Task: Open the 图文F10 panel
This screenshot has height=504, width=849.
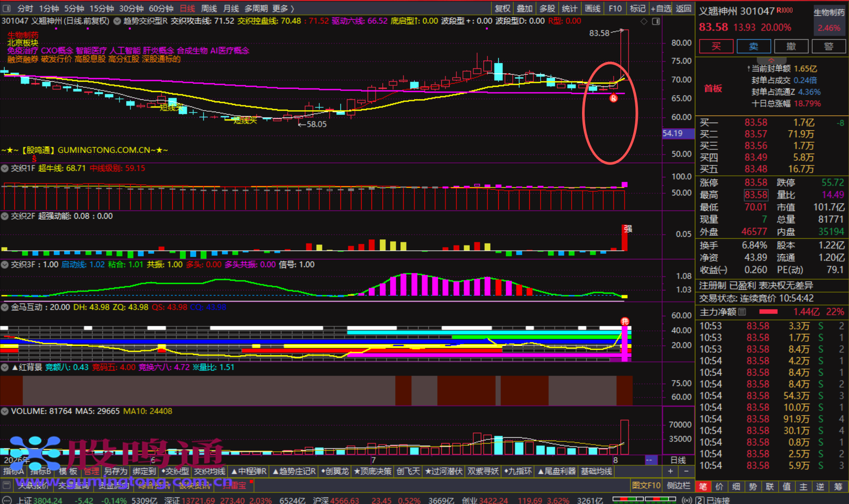Action: pyautogui.click(x=646, y=486)
